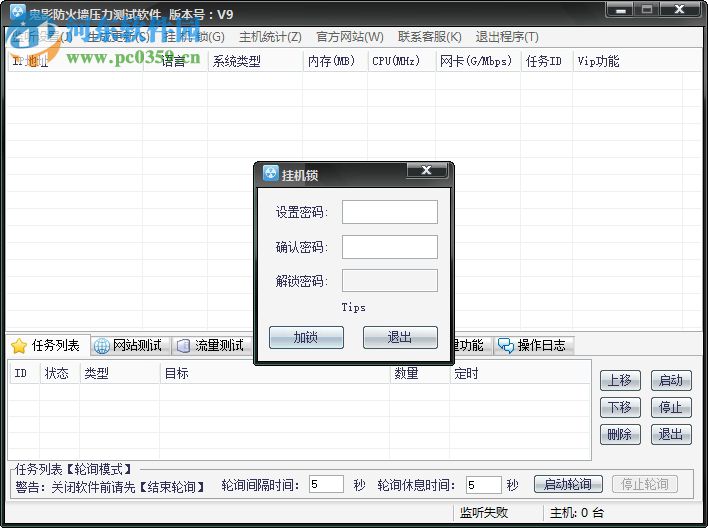This screenshot has height=528, width=708.
Task: Click the 挂机锁 dialog title icon
Action: (270, 173)
